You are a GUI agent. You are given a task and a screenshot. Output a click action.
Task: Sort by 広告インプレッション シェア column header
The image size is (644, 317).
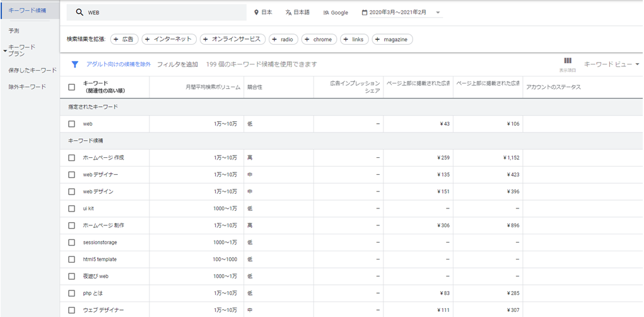click(355, 87)
